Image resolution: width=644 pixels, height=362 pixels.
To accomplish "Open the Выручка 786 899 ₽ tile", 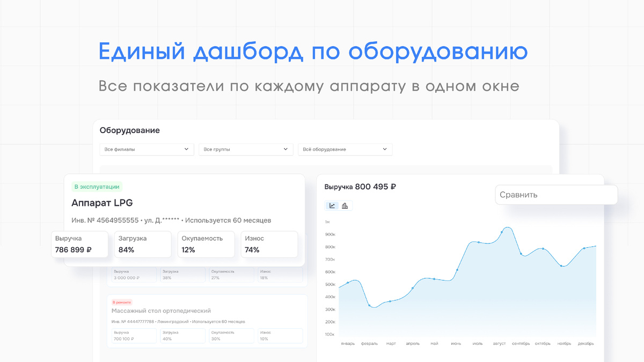I will click(80, 245).
